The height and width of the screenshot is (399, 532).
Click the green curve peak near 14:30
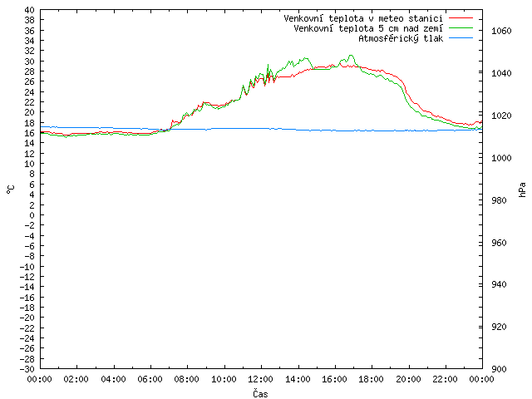pyautogui.click(x=306, y=58)
